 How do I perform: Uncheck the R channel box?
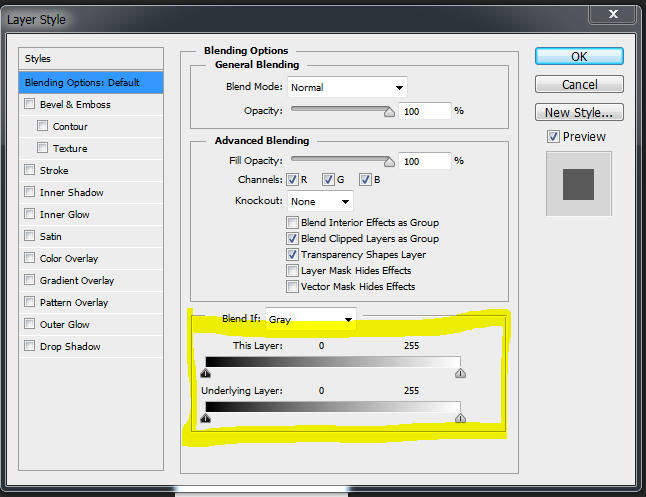coord(293,180)
